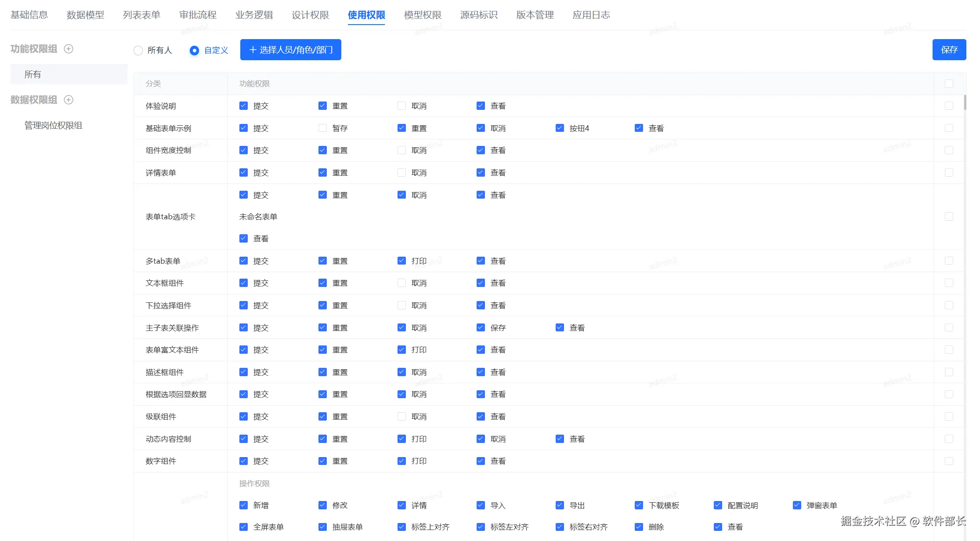The height and width of the screenshot is (541, 980).
Task: Select the 所有人 radio option
Action: click(138, 51)
